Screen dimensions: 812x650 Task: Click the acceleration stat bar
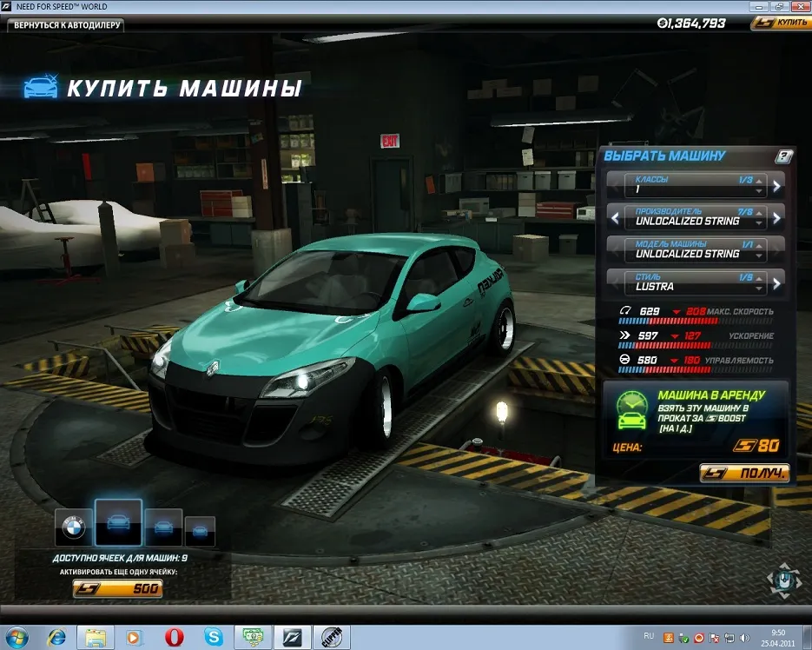point(696,345)
